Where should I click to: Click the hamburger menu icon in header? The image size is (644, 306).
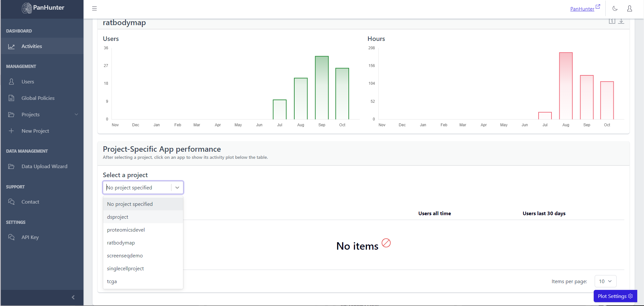(x=94, y=8)
